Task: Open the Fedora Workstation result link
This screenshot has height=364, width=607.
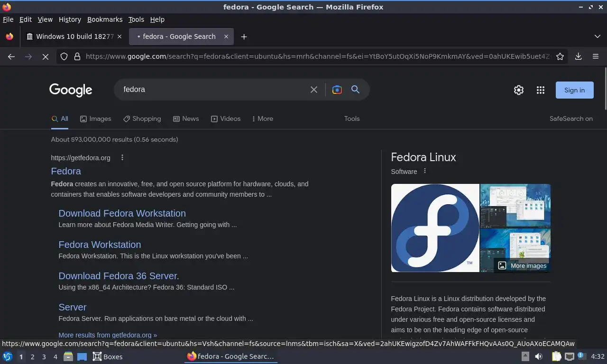Action: (x=100, y=245)
